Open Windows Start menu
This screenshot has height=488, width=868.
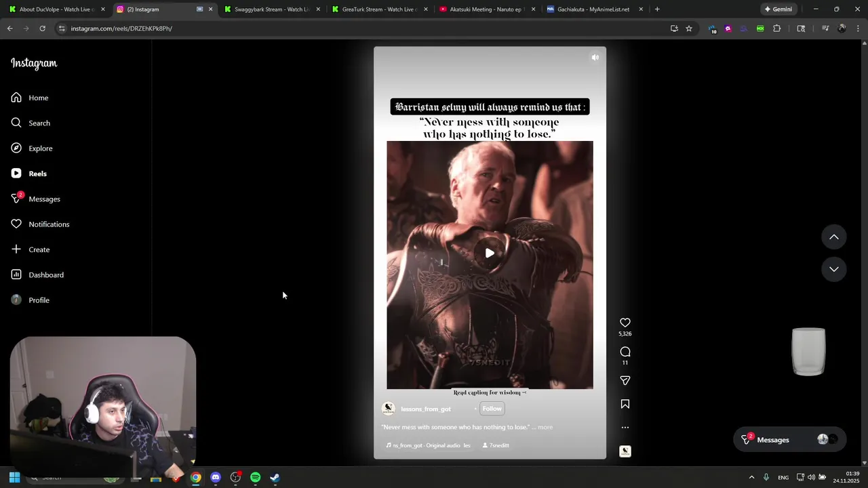click(14, 477)
